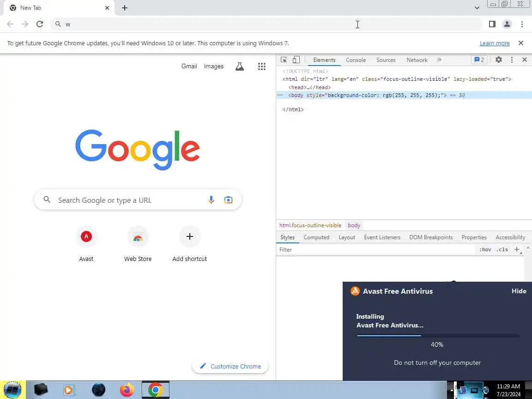Select the body element line
Viewport: 532px width, 399px height.
click(x=404, y=95)
